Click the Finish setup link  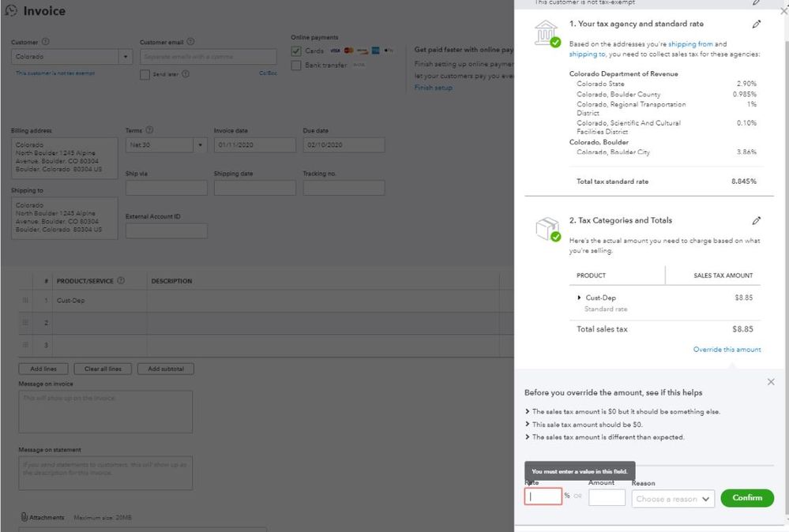pyautogui.click(x=434, y=88)
